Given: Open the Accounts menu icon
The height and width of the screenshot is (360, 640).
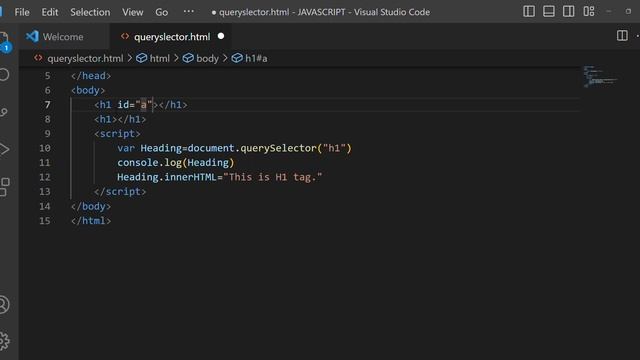Looking at the screenshot, I should [x=3, y=304].
